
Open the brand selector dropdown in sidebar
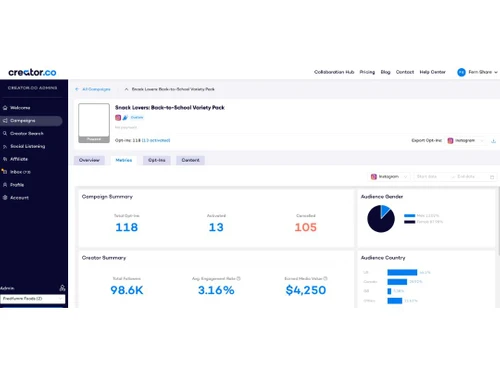[x=33, y=299]
